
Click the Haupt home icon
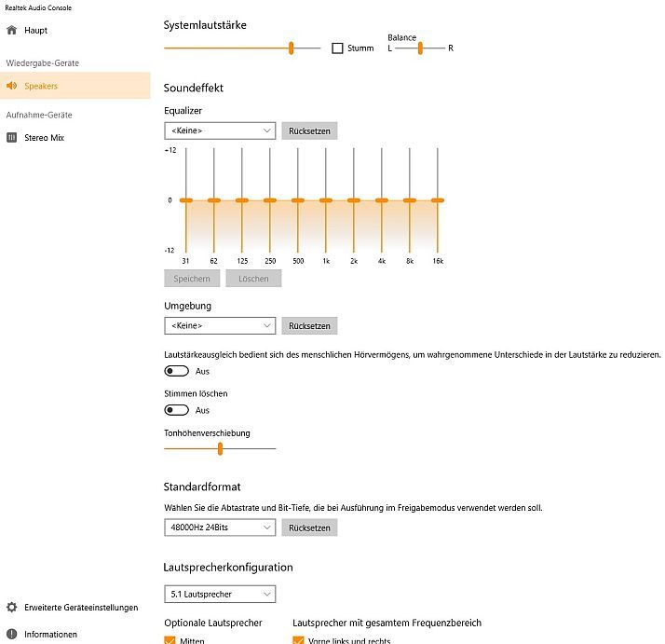click(x=12, y=30)
